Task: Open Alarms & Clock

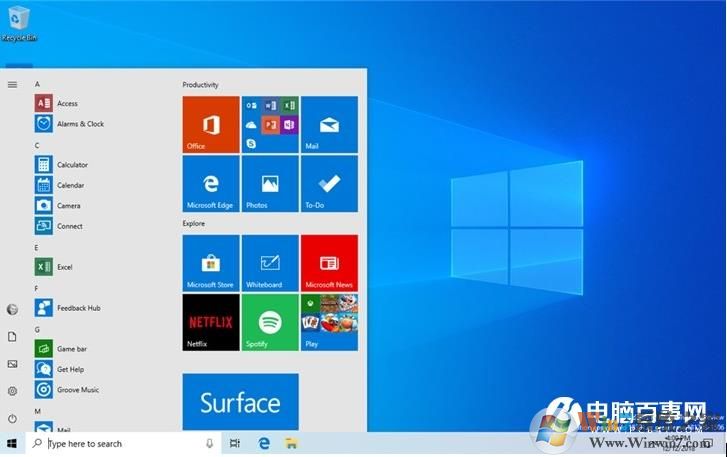Action: click(x=69, y=124)
